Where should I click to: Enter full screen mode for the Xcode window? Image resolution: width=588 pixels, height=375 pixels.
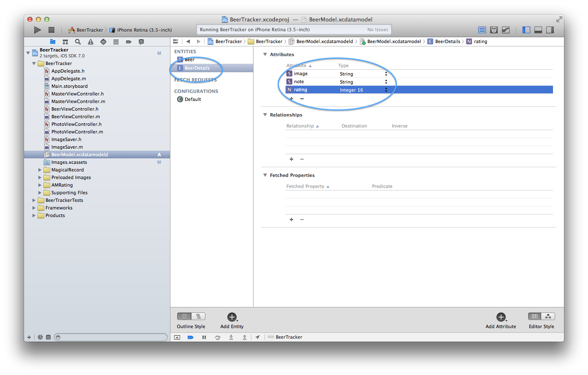[559, 19]
